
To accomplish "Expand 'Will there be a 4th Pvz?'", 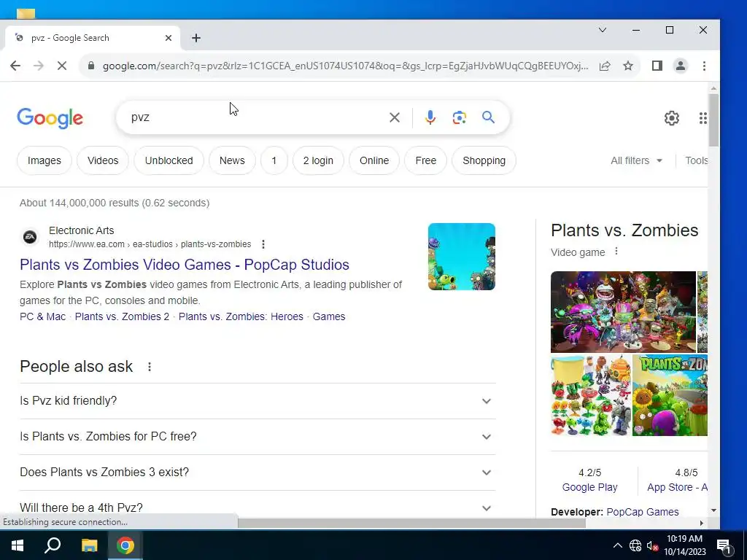I will click(x=258, y=507).
